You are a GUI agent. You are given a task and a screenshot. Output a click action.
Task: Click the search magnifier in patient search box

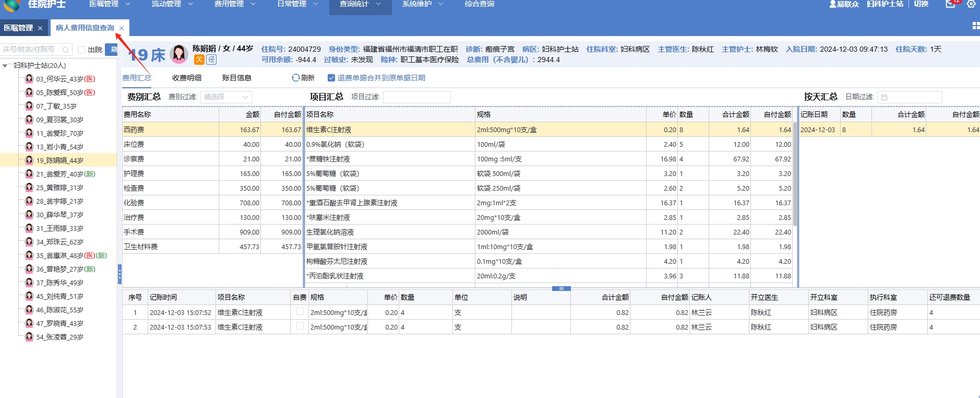tap(65, 50)
